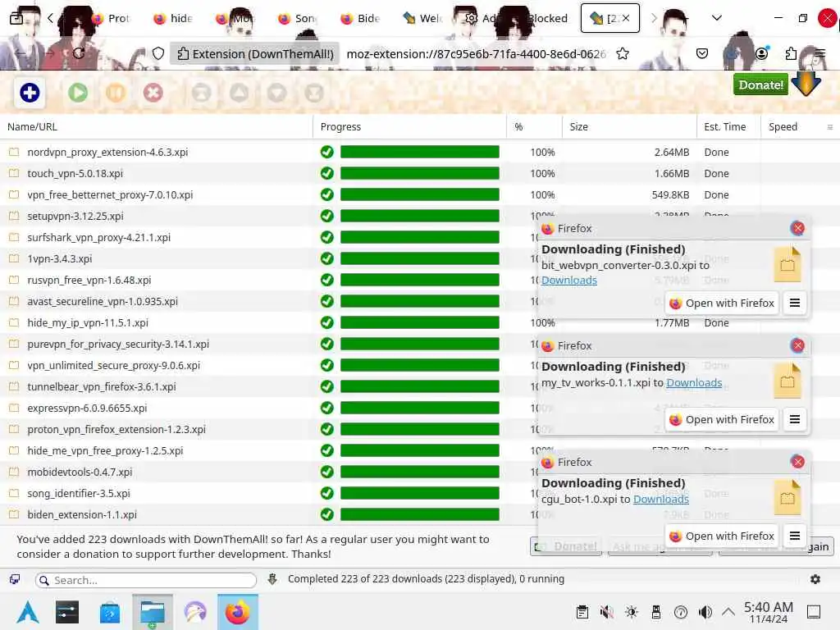Bookmark this page with the star icon
840x630 pixels.
coord(622,53)
